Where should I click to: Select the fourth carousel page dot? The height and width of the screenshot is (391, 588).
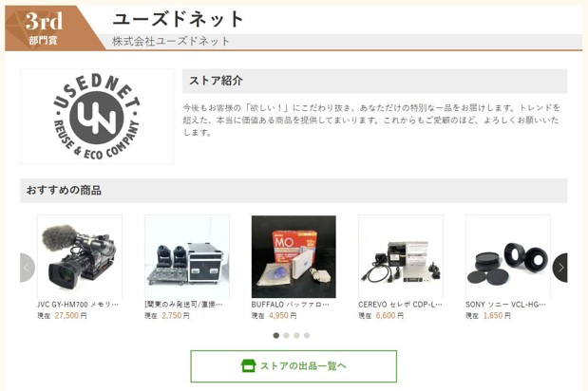307,335
